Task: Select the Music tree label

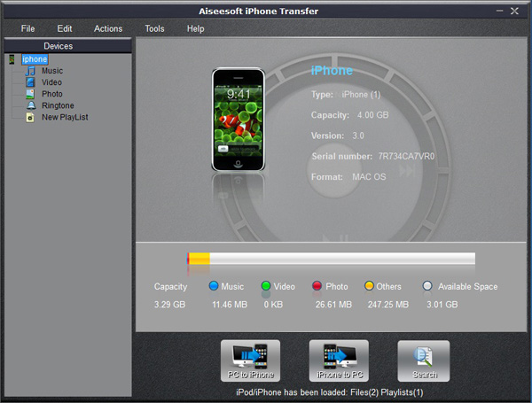Action: [x=52, y=71]
